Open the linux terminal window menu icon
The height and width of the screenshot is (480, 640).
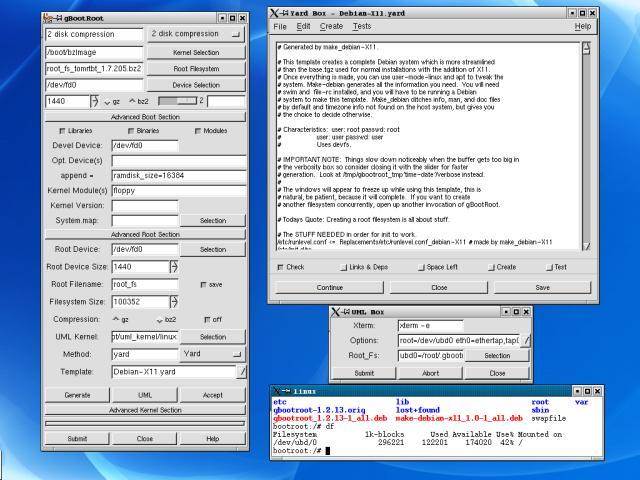(x=277, y=391)
